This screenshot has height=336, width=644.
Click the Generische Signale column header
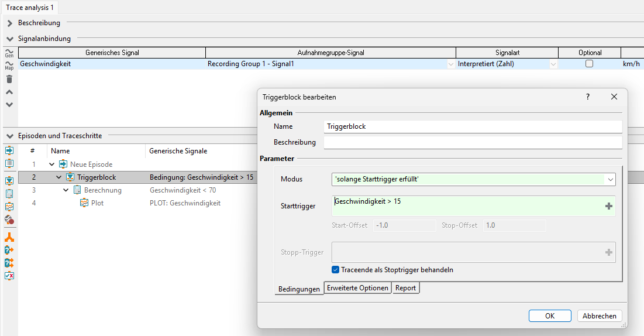point(178,151)
